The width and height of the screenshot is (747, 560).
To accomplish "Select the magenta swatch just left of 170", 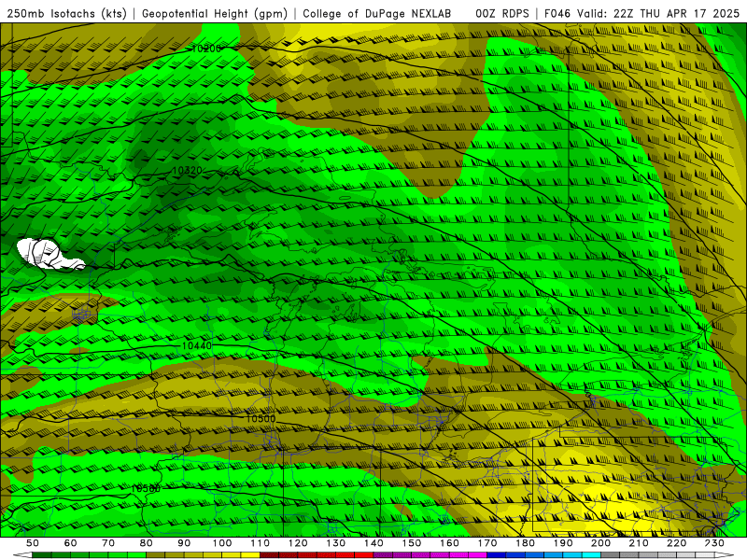I will pos(478,555).
